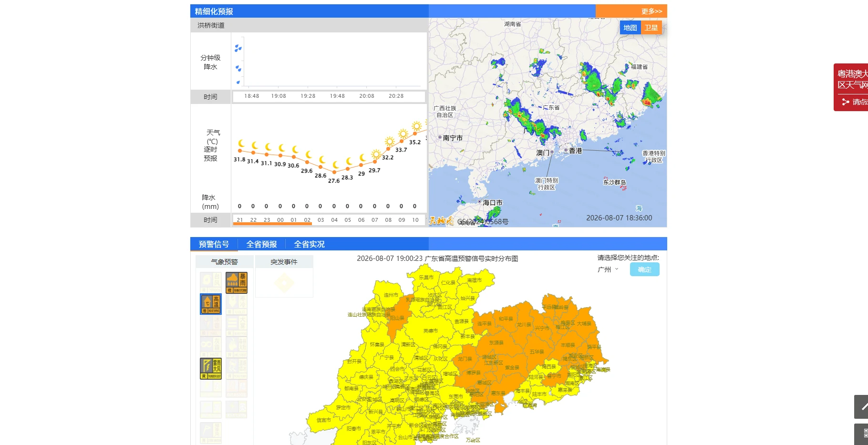Screen dimensions: 868x445
Task: Click 香港 on the radar map
Action: [x=575, y=151]
